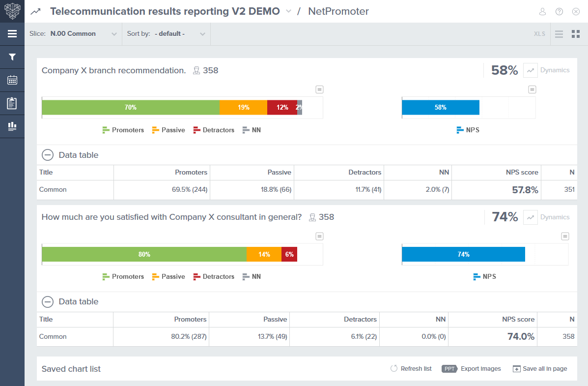588x386 pixels.
Task: Open the Slice N.00 Common dropdown
Action: click(x=73, y=34)
